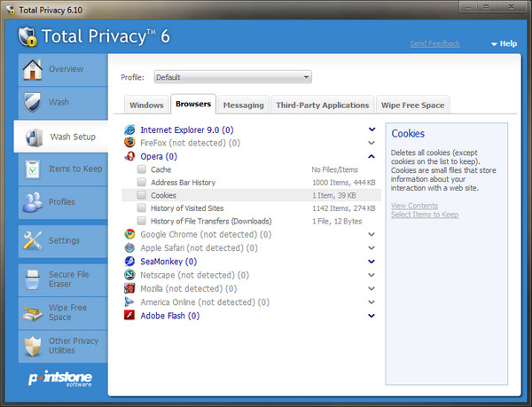Open Items to Keep checklist icon
Viewport: 532px width, 407px height.
point(32,168)
